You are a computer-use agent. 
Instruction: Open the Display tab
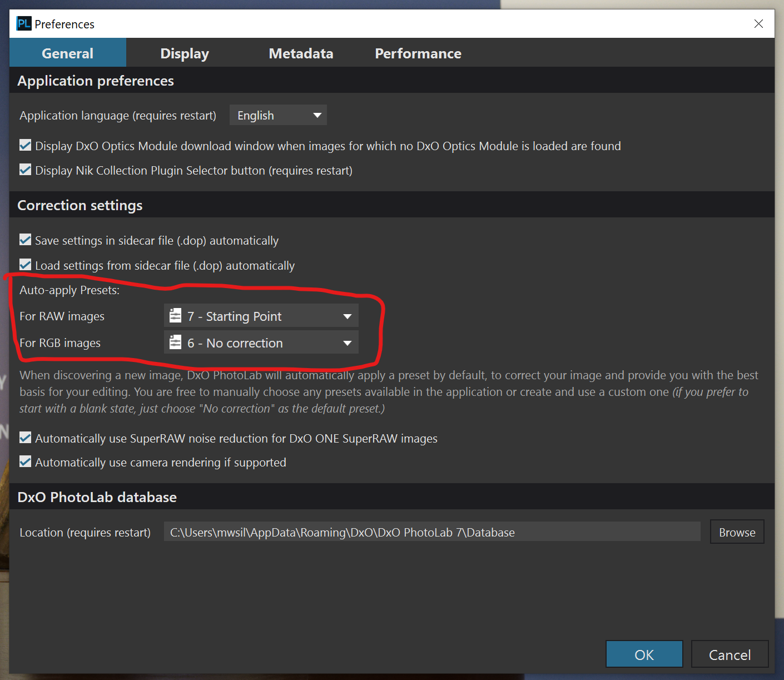pyautogui.click(x=185, y=53)
